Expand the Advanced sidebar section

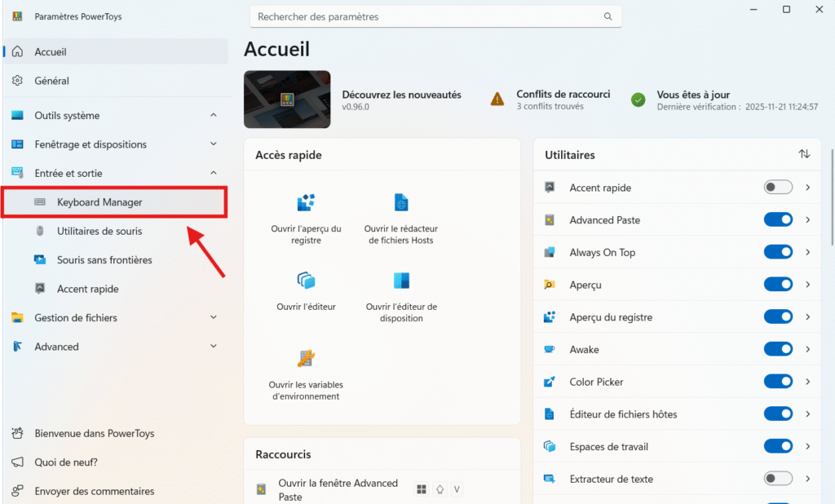[214, 347]
